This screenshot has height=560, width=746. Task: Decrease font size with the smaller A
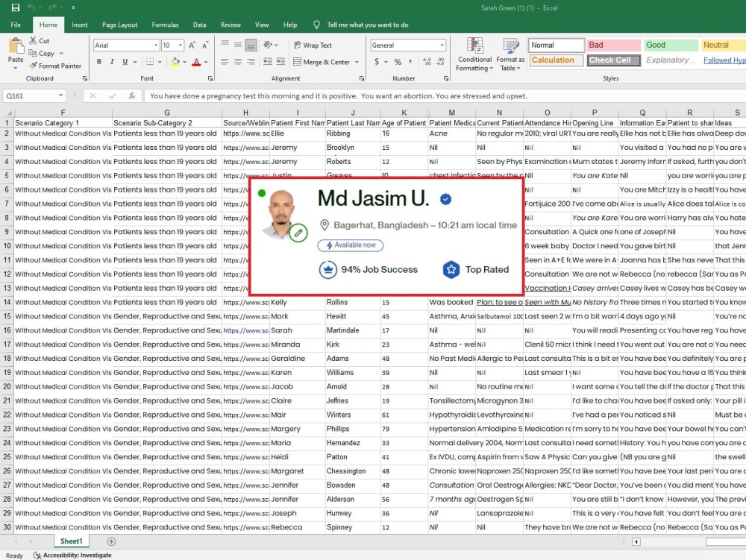click(x=205, y=45)
